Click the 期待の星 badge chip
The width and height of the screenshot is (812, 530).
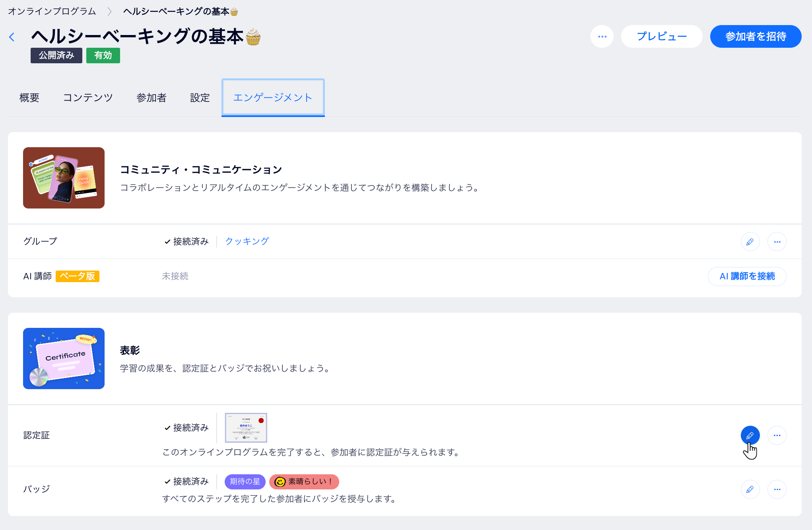coord(245,481)
